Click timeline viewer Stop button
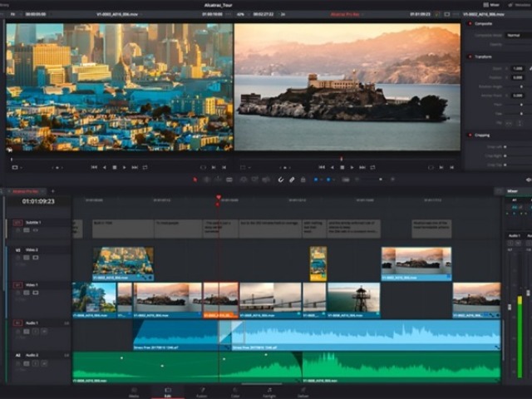This screenshot has width=532, height=399. [x=342, y=167]
